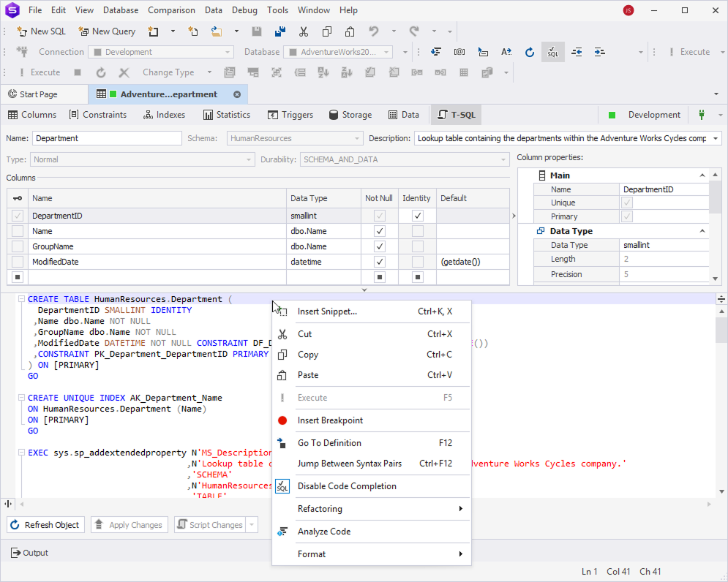Choose Go To Definition in context menu

[x=372, y=443]
